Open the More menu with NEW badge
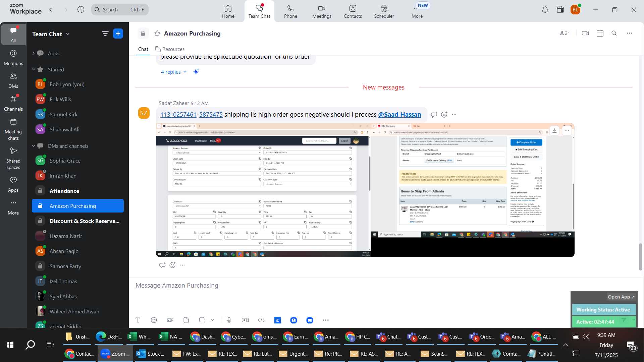 [x=417, y=11]
